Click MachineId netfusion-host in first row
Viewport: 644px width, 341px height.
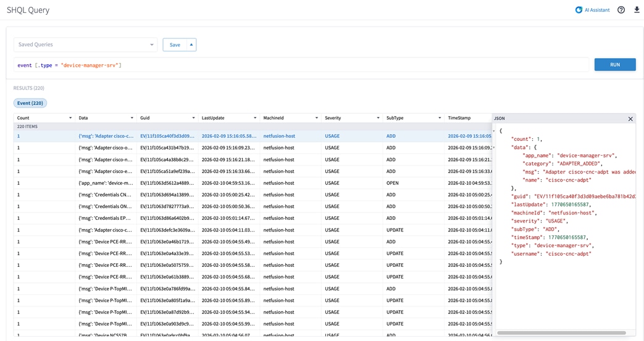tap(279, 136)
